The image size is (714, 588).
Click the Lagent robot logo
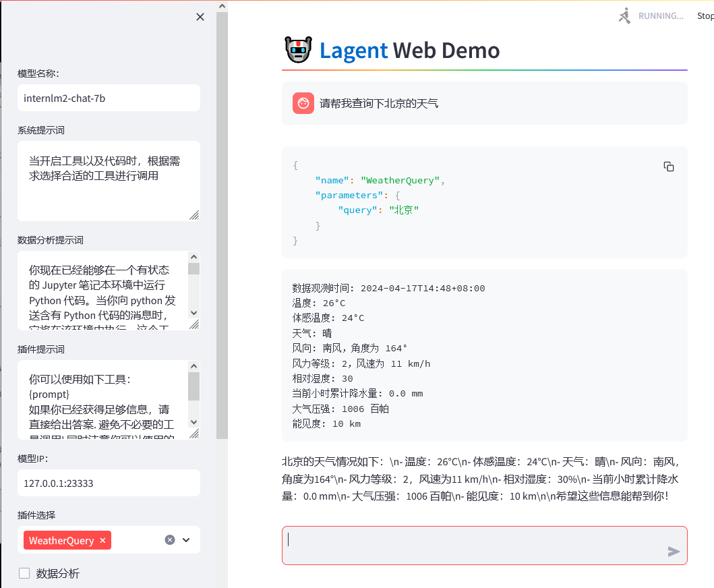click(298, 50)
